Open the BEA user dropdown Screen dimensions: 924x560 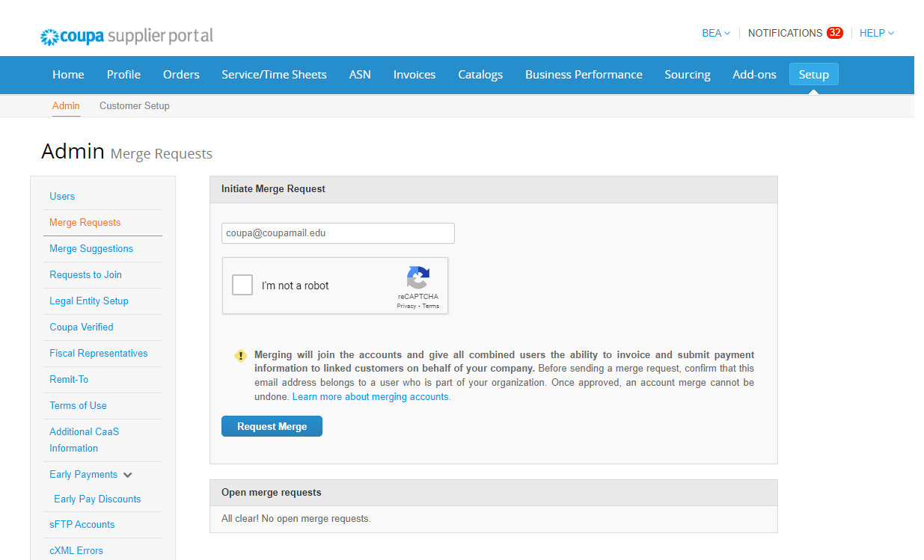(715, 33)
